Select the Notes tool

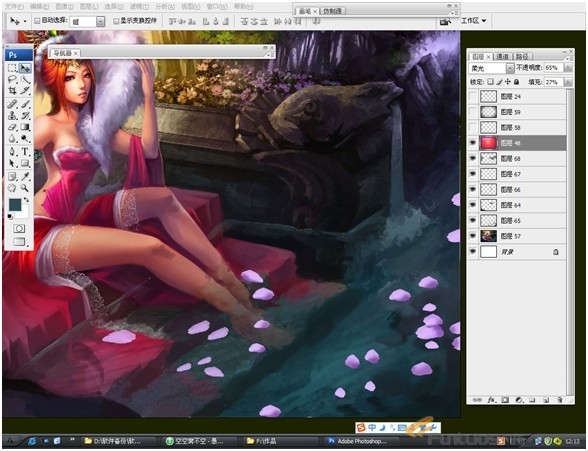tap(12, 176)
